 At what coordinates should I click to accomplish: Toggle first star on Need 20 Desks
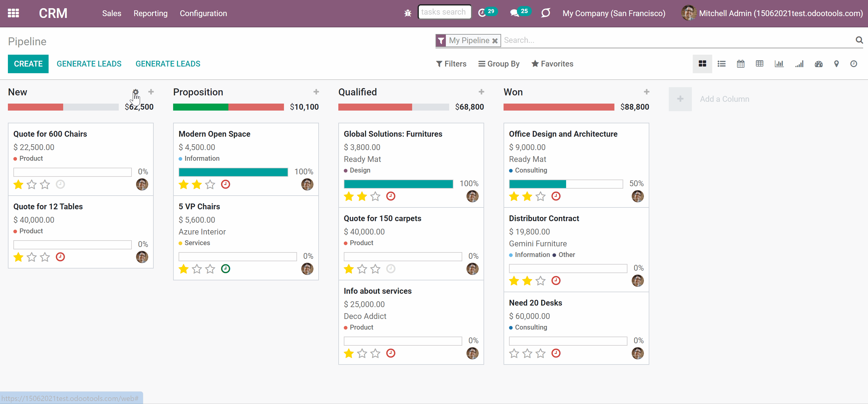coord(514,353)
